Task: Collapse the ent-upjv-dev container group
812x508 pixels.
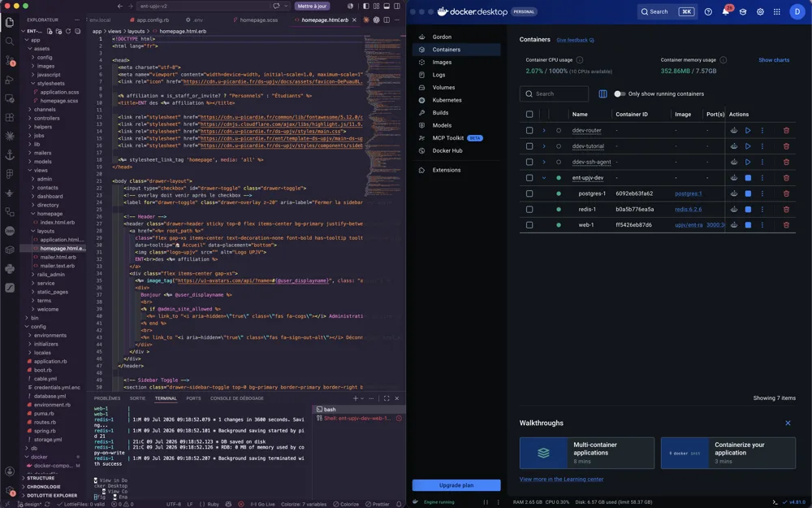Action: point(544,178)
